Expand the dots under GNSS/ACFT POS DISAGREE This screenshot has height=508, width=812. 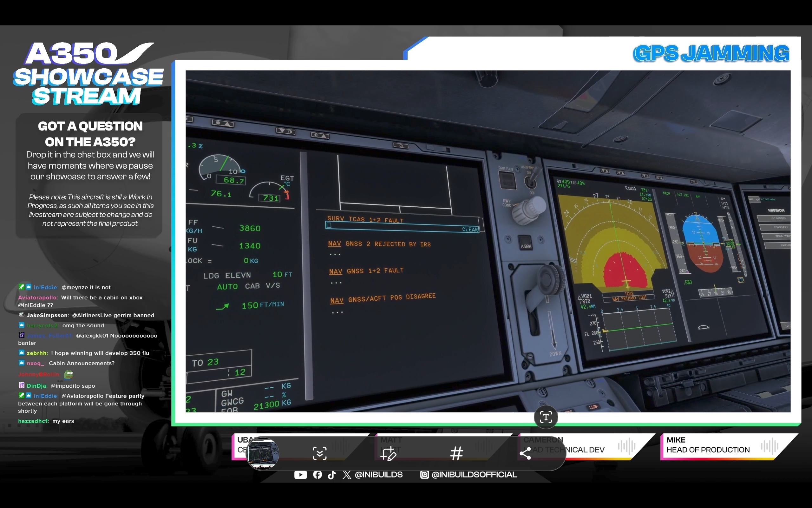coord(337,312)
